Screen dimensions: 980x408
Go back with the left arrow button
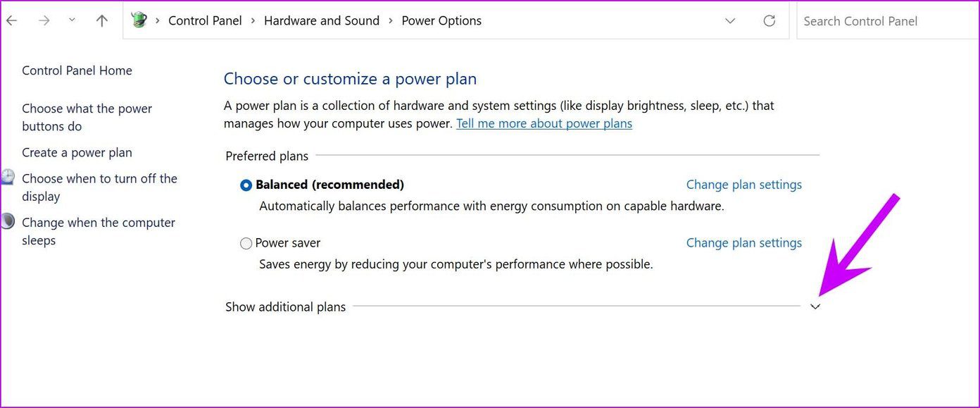pos(12,21)
